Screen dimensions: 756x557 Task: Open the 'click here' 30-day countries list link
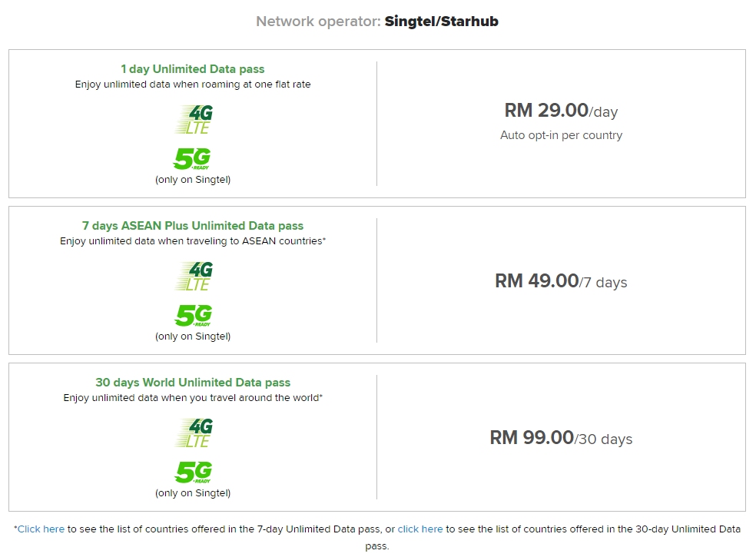point(420,529)
